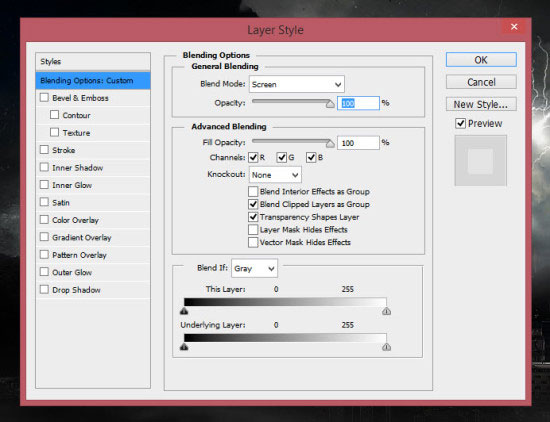Open the Styles list header

click(x=93, y=61)
